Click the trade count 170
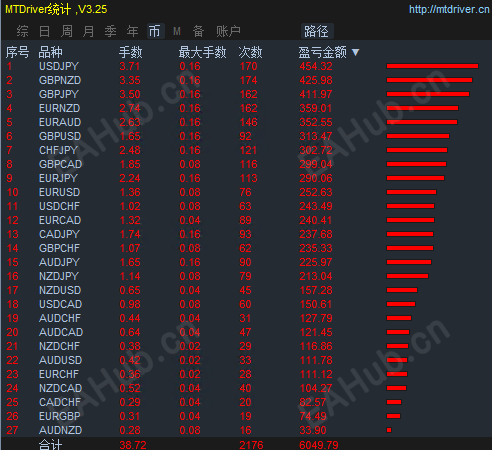The height and width of the screenshot is (450, 492). (x=248, y=66)
